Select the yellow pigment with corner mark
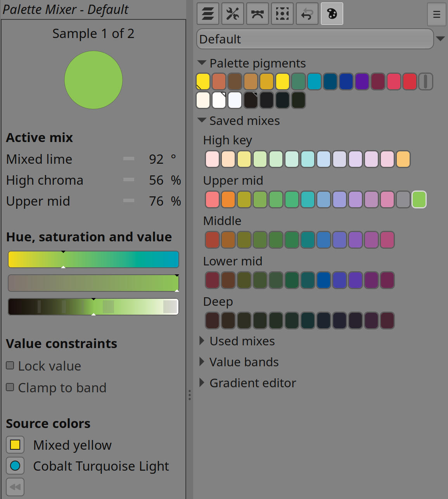 click(x=203, y=81)
